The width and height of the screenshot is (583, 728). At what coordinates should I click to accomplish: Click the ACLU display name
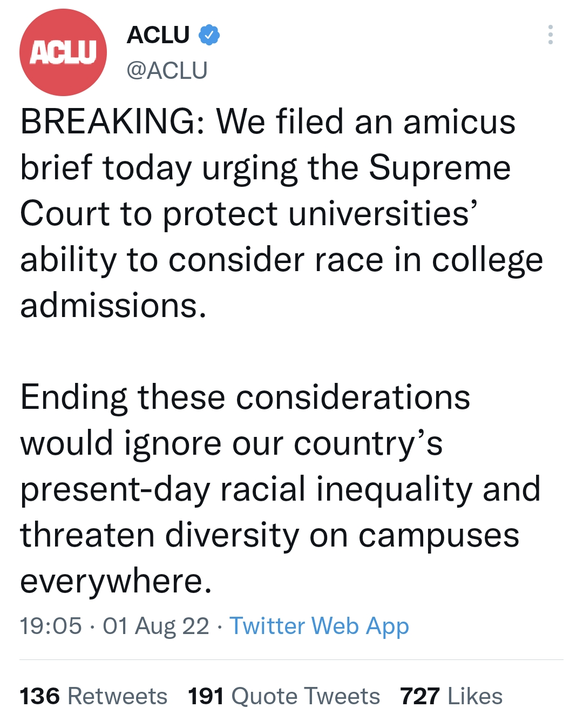[158, 35]
